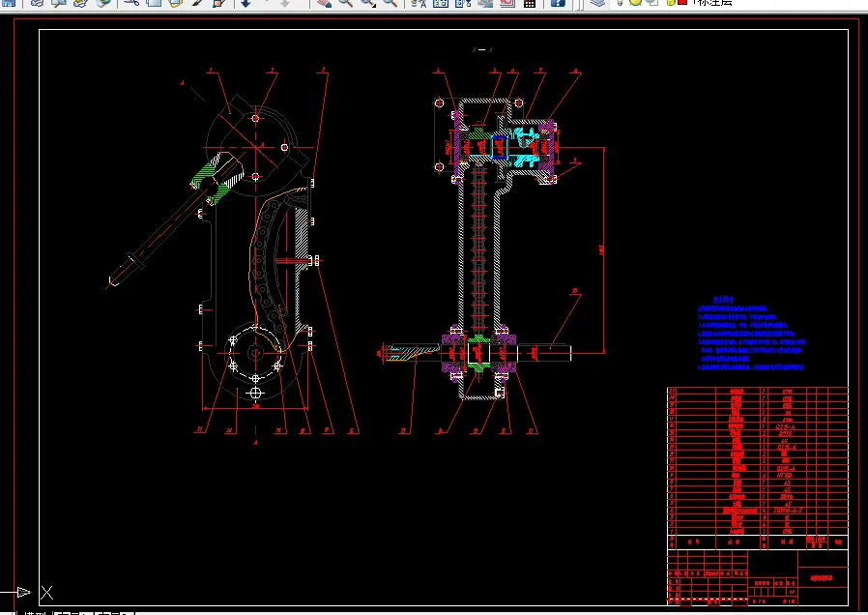Activate the Zoom Realtime magnifier
Image resolution: width=868 pixels, height=615 pixels.
(x=346, y=3)
